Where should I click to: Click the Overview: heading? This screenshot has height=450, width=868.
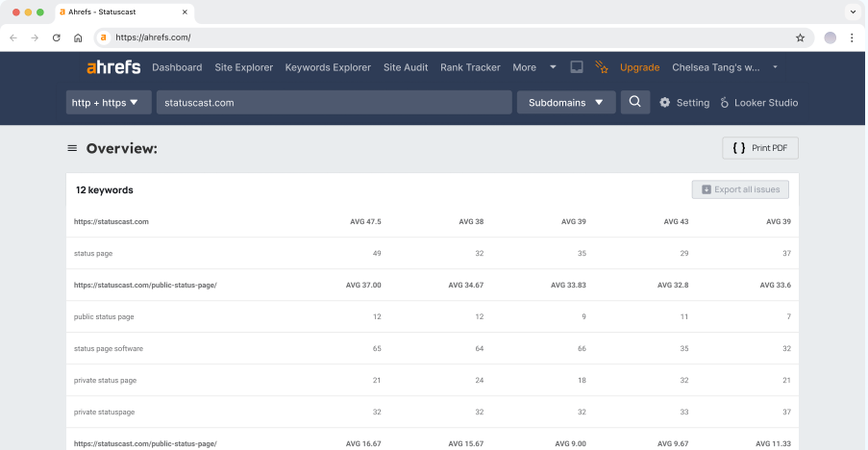122,148
